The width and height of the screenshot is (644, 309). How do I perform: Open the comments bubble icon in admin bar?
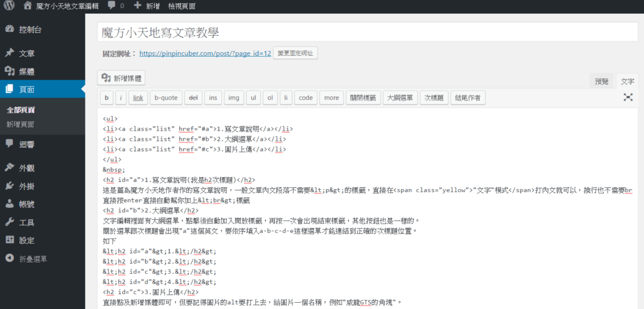tap(111, 6)
